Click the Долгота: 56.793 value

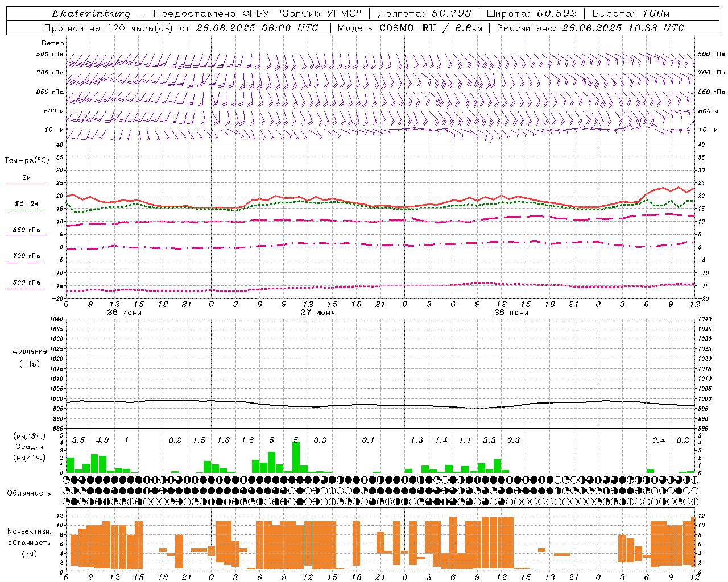coord(425,14)
